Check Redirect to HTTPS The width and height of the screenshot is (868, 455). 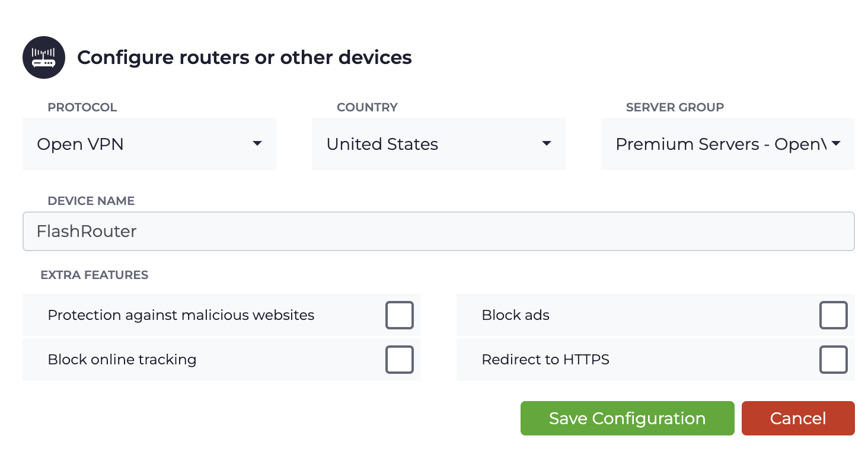click(x=833, y=360)
